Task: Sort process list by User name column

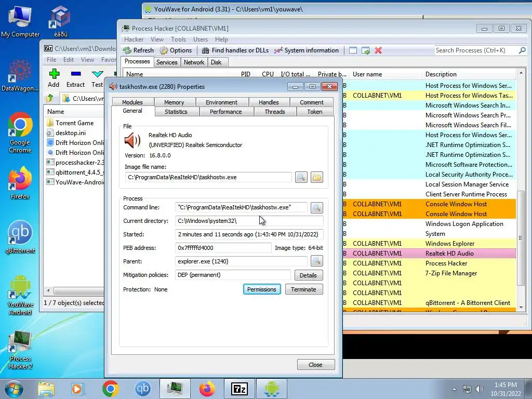Action: click(386, 74)
